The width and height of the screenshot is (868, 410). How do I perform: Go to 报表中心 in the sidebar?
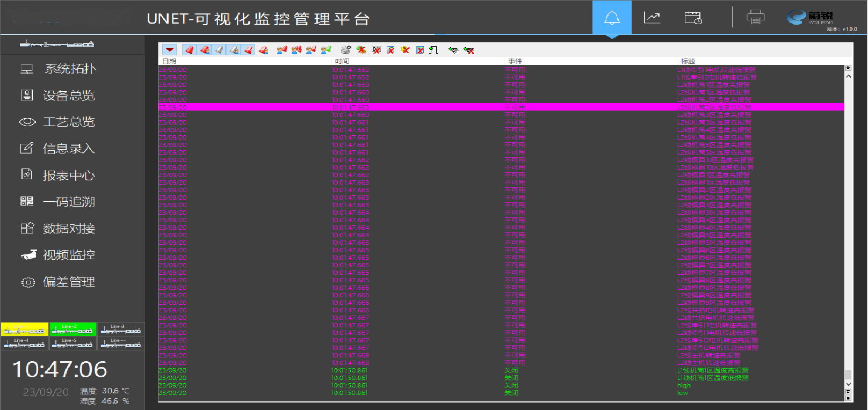(x=69, y=175)
